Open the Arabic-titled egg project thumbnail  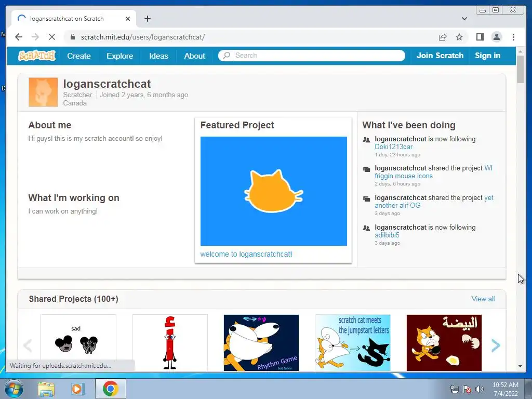coord(444,343)
